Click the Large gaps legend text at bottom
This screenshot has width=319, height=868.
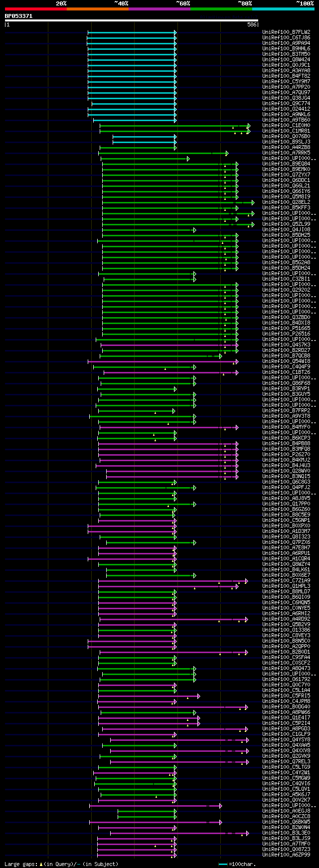[61, 864]
